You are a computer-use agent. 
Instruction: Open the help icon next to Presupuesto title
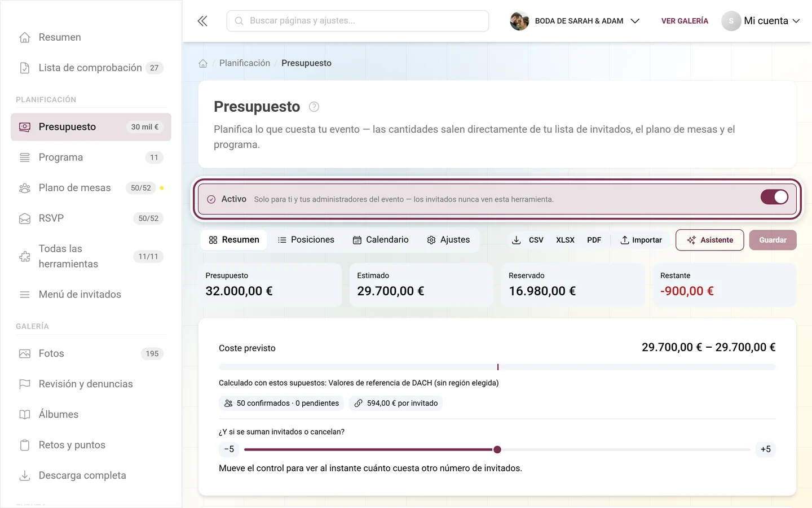tap(314, 107)
